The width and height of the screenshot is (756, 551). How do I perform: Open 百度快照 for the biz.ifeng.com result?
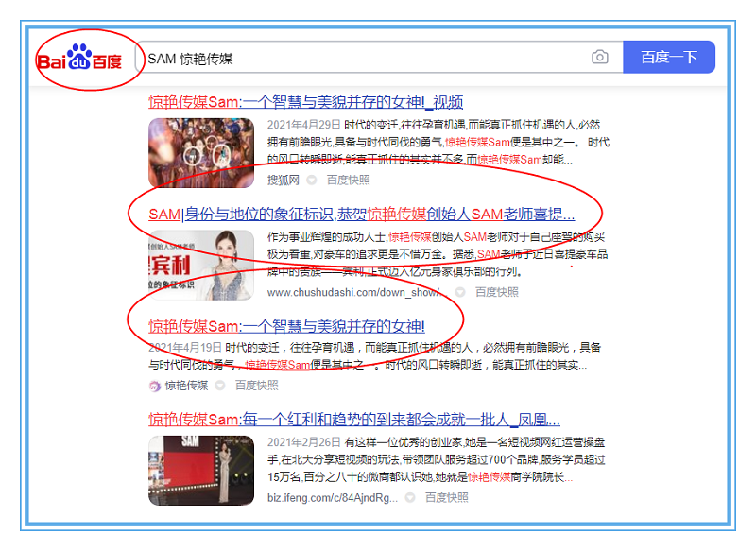[446, 497]
